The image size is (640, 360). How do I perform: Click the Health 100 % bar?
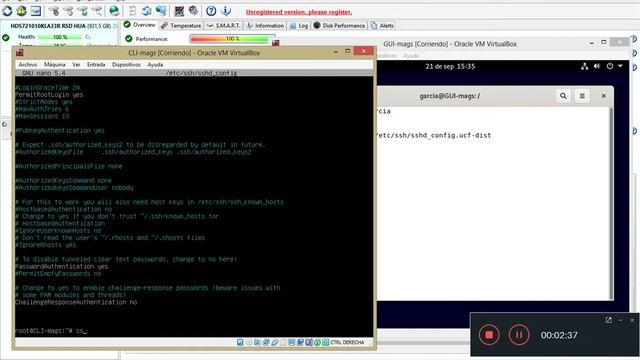point(60,37)
